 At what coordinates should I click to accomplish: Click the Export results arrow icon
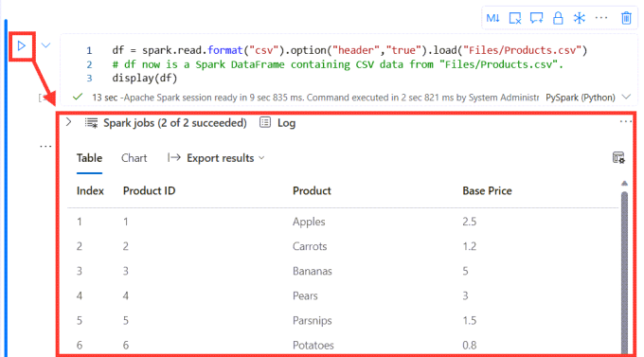pyautogui.click(x=173, y=157)
